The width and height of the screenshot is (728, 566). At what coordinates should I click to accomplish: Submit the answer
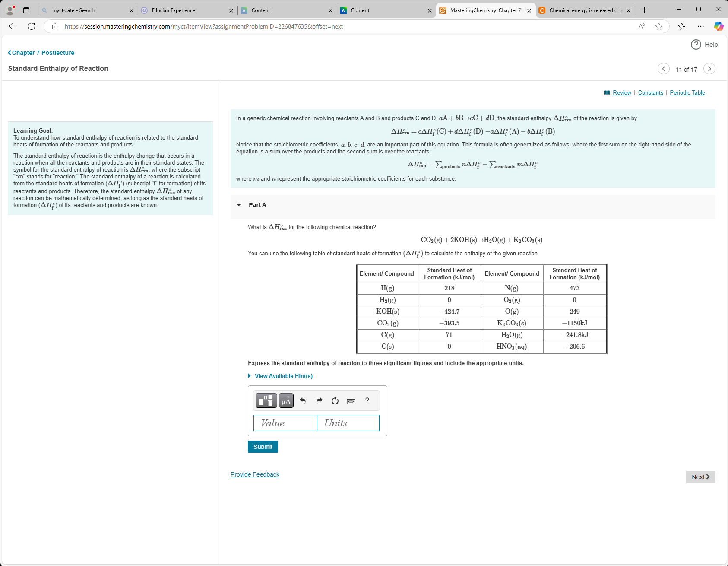click(x=263, y=446)
